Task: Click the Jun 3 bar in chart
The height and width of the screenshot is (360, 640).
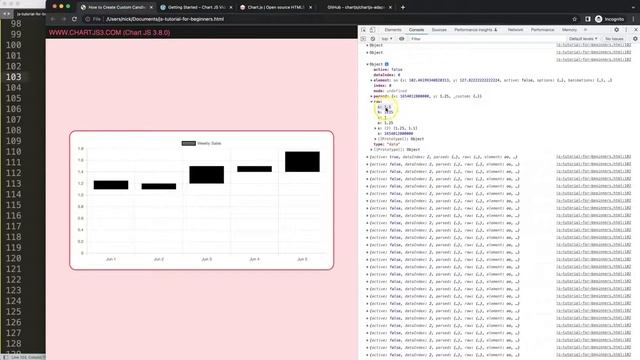Action: (207, 175)
